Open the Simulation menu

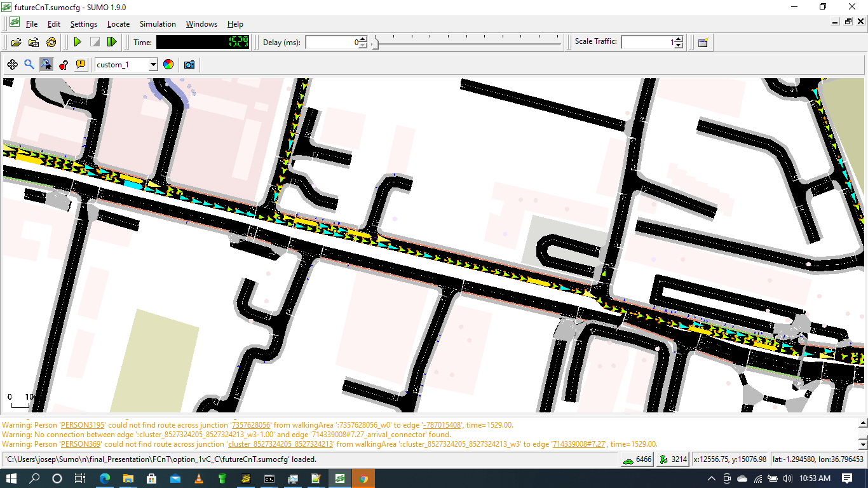click(x=158, y=24)
